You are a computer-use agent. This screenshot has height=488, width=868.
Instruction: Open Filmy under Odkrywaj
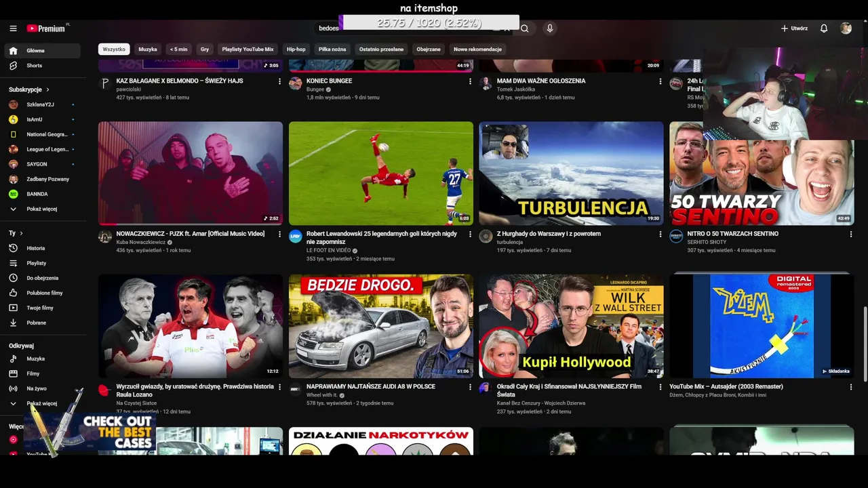point(42,373)
